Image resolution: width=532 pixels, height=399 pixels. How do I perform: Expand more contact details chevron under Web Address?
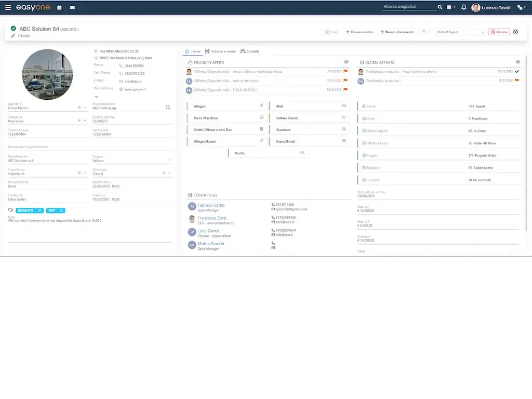click(x=96, y=97)
